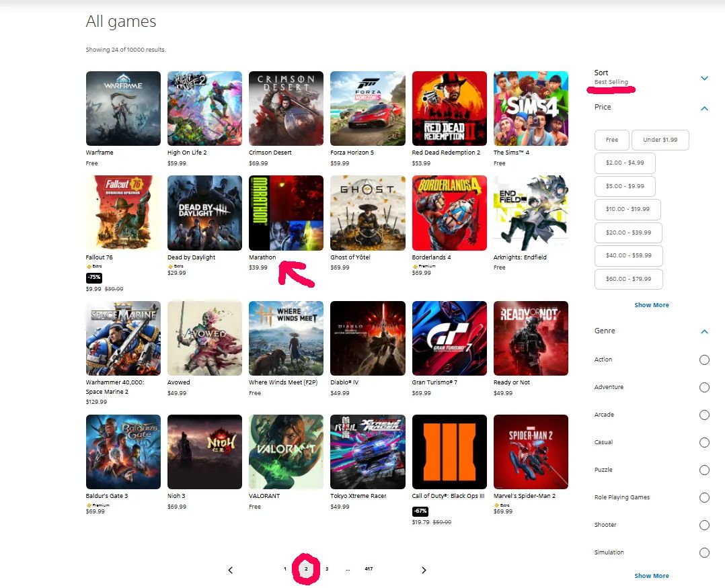Jump to last page 417
725x588 pixels.
pyautogui.click(x=369, y=569)
